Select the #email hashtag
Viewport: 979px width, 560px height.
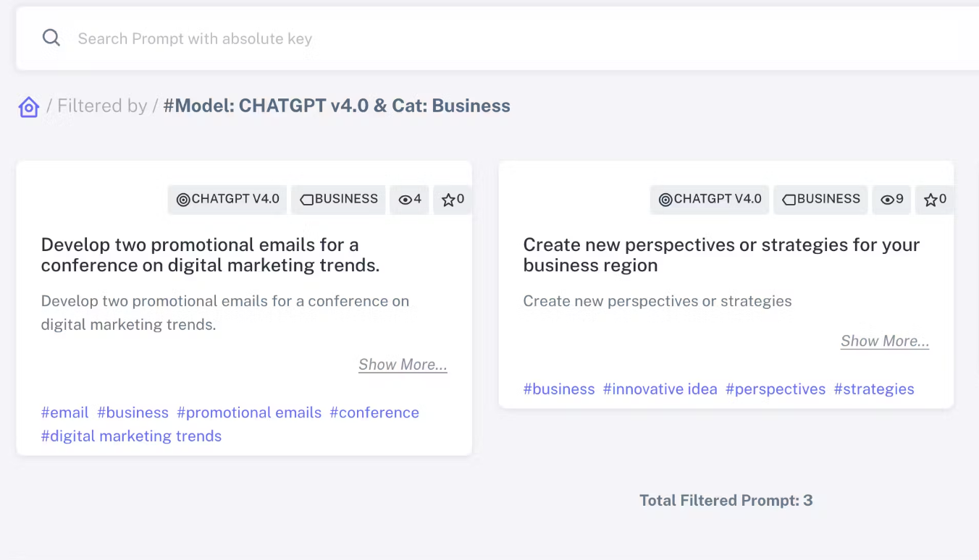(64, 412)
